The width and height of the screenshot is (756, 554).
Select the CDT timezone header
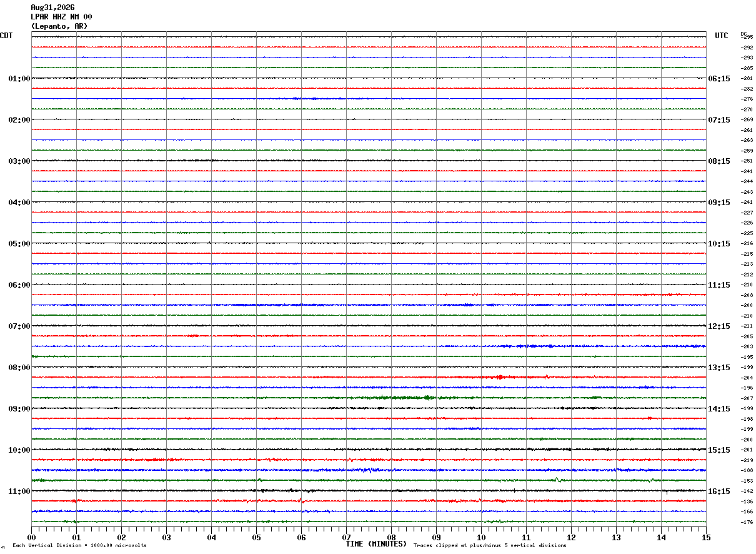6,36
